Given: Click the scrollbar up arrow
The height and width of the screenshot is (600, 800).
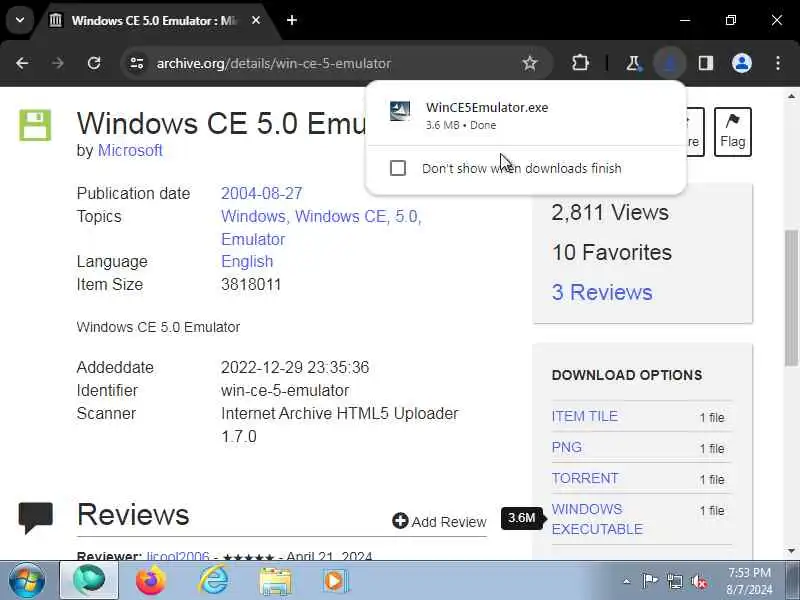Looking at the screenshot, I should (x=791, y=96).
